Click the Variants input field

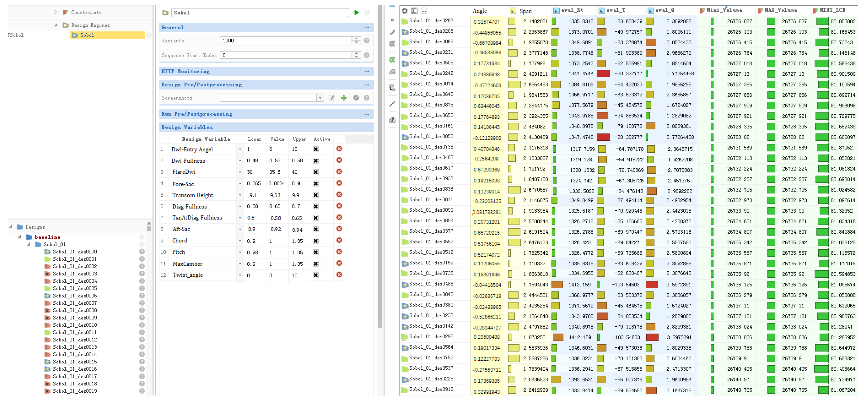coord(285,40)
